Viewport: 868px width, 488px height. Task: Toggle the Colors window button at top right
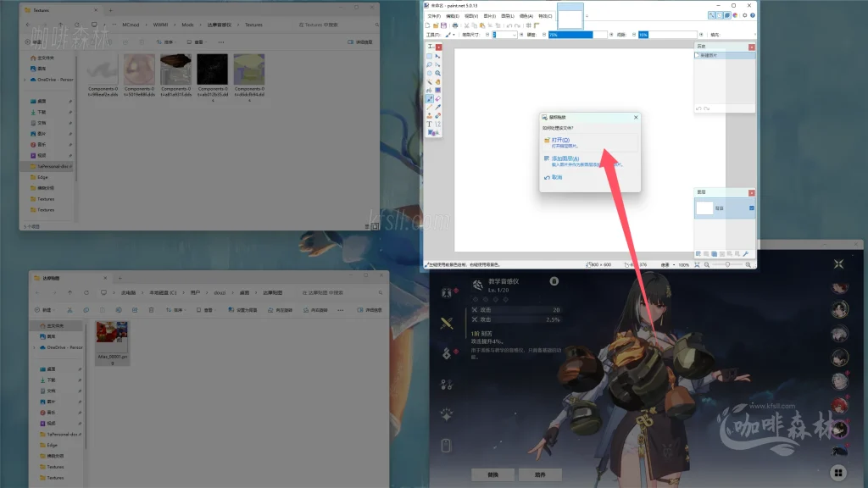click(x=736, y=15)
